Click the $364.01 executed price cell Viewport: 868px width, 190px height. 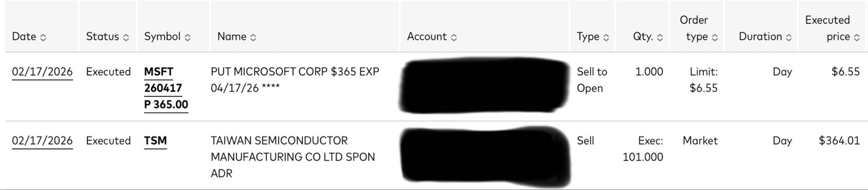(x=839, y=140)
